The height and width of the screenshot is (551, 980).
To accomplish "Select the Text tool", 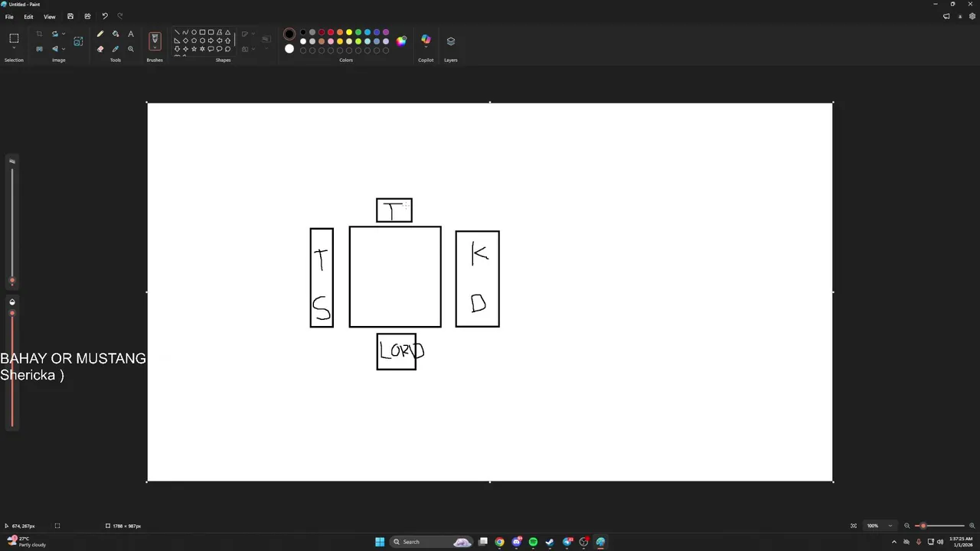I will coord(131,34).
